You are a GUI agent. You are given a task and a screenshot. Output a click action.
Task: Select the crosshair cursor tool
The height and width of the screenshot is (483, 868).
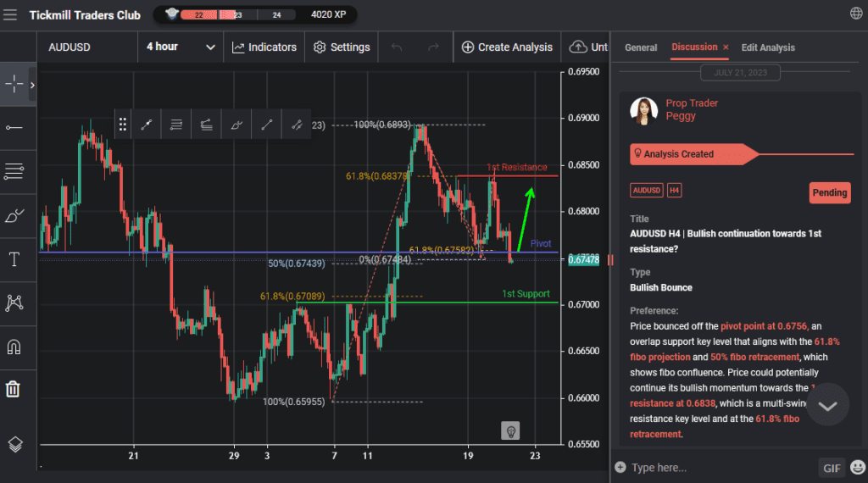(x=14, y=84)
